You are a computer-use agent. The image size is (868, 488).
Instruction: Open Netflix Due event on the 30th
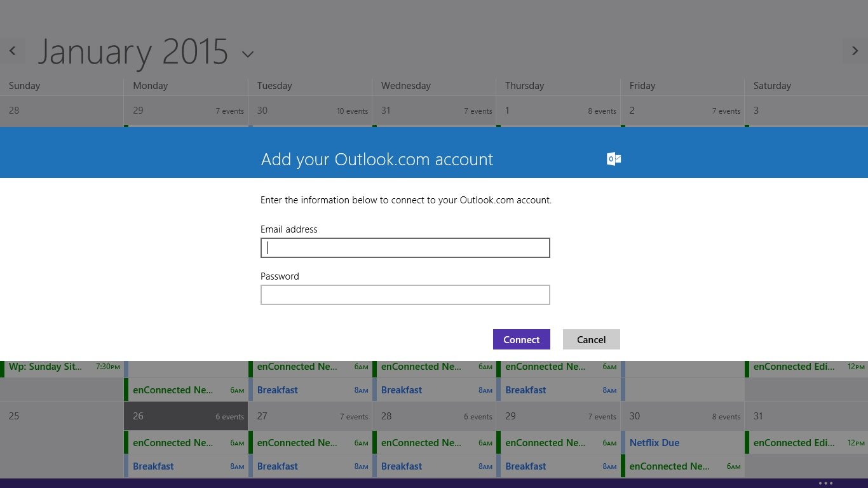click(x=682, y=443)
